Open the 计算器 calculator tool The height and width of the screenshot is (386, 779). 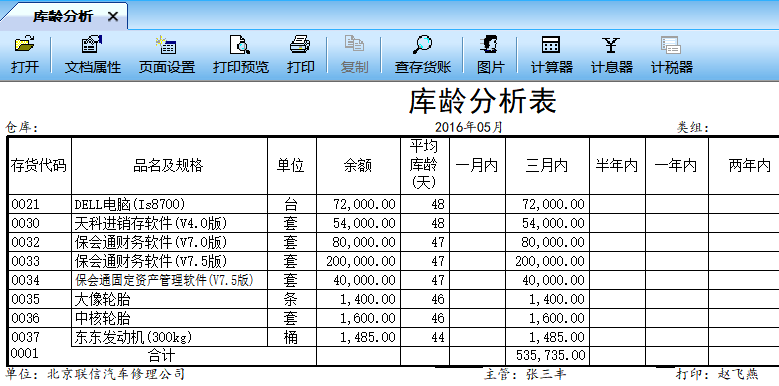pos(551,55)
